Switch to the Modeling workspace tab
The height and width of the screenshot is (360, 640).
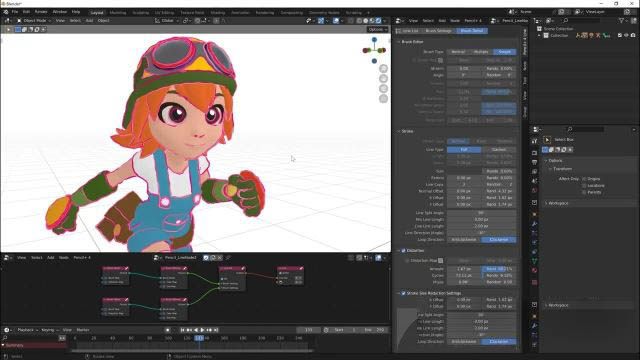[118, 13]
